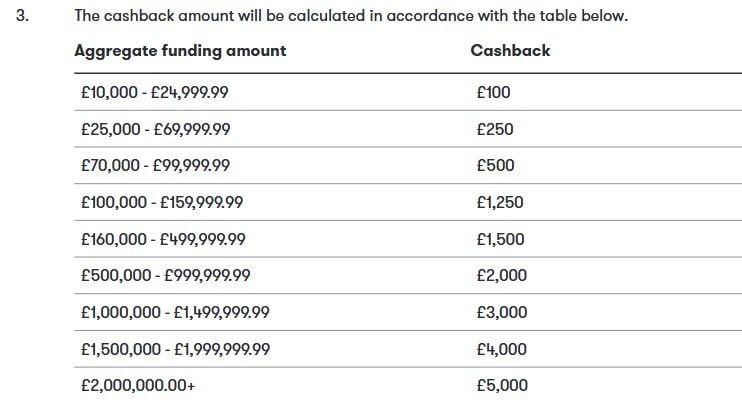Click the £500 cashback value
This screenshot has height=402, width=742.
tap(495, 166)
